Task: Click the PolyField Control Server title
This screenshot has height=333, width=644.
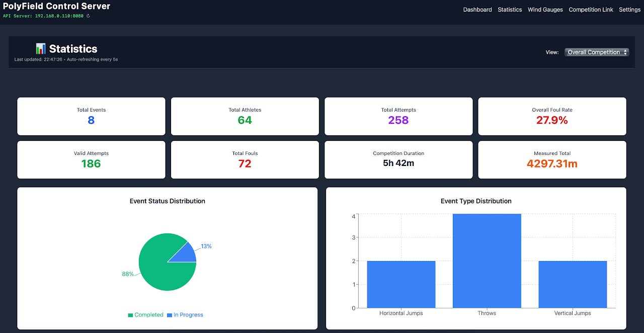Action: [57, 7]
